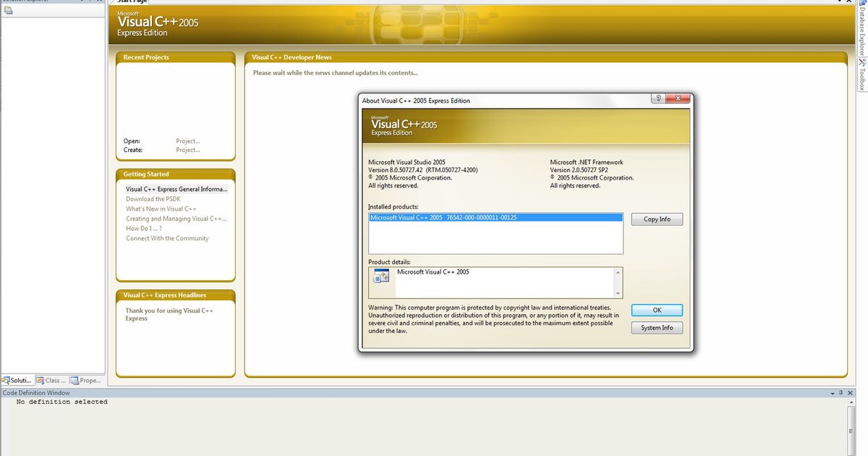Click the Solution Explorer properties toolbar icon
Screen dimensions: 868x456
(7, 10)
